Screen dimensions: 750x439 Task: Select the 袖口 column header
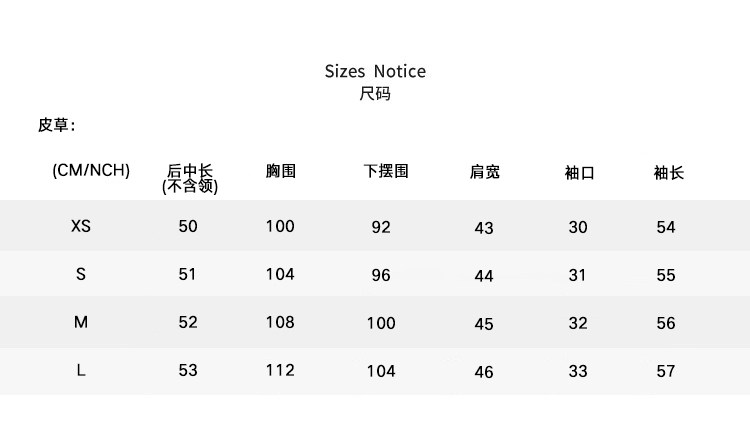[x=580, y=173]
